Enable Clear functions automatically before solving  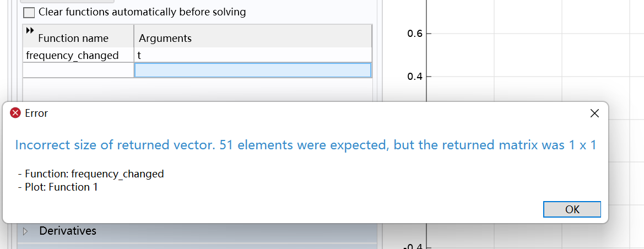[29, 12]
